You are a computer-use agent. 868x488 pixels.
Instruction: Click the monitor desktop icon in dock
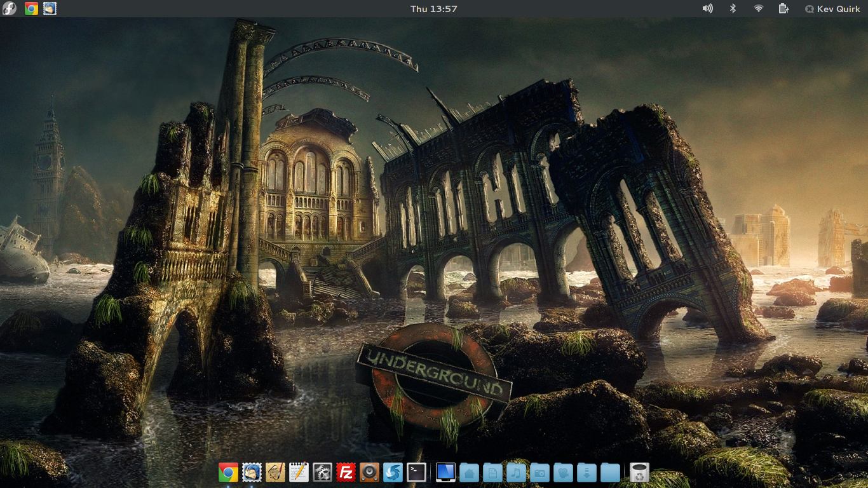(445, 472)
